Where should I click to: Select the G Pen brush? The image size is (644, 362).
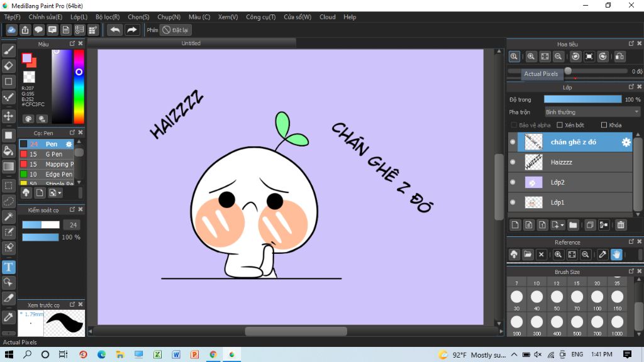(47, 155)
